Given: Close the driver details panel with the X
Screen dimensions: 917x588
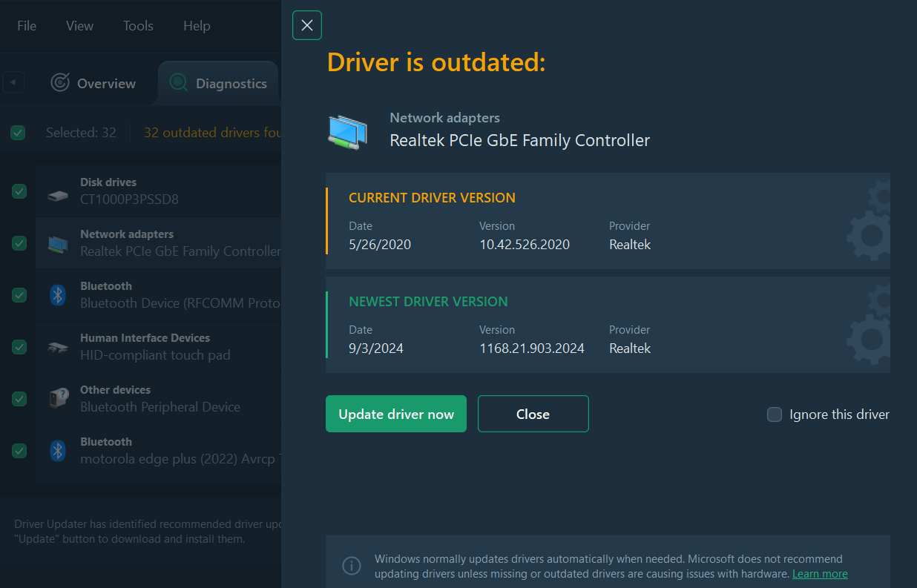Looking at the screenshot, I should (307, 26).
